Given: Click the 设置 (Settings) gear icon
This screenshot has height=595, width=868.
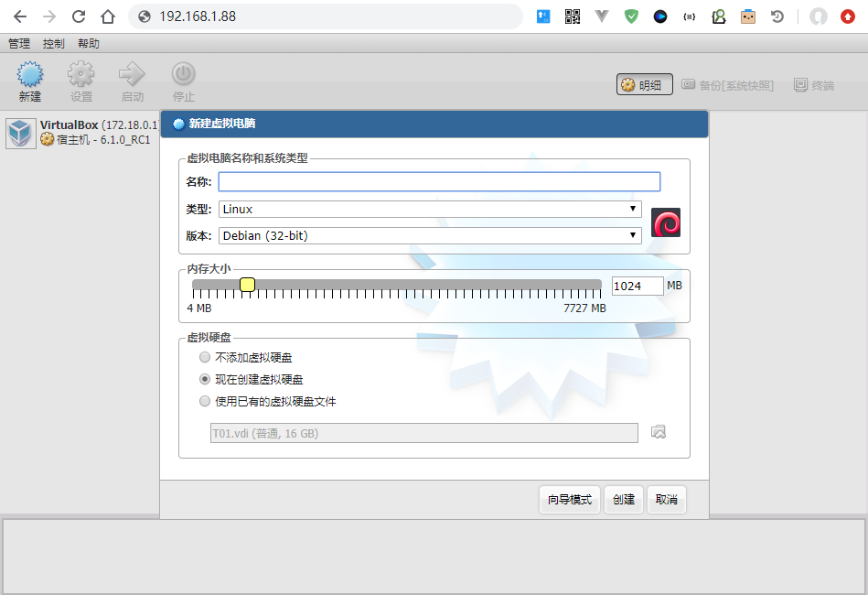Looking at the screenshot, I should 81,75.
